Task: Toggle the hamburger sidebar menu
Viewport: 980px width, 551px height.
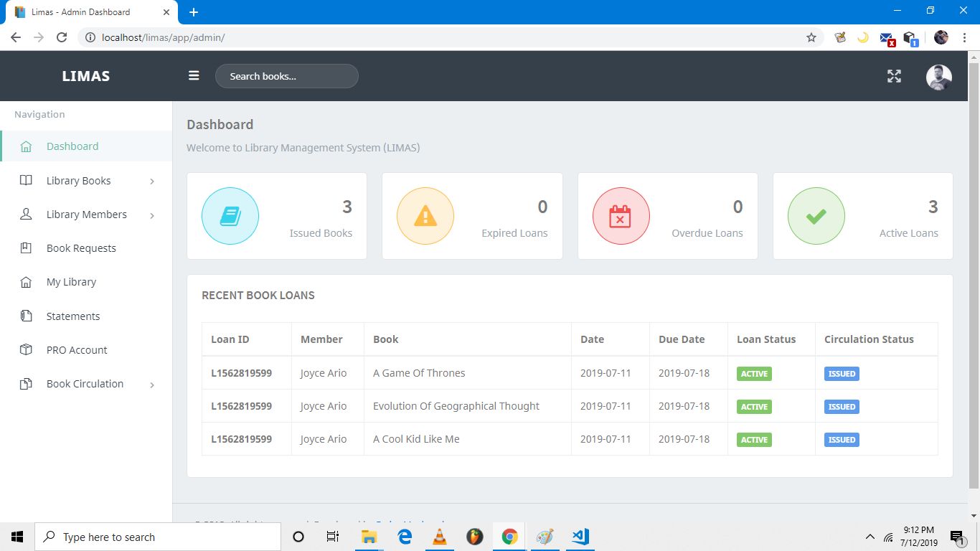Action: coord(194,76)
